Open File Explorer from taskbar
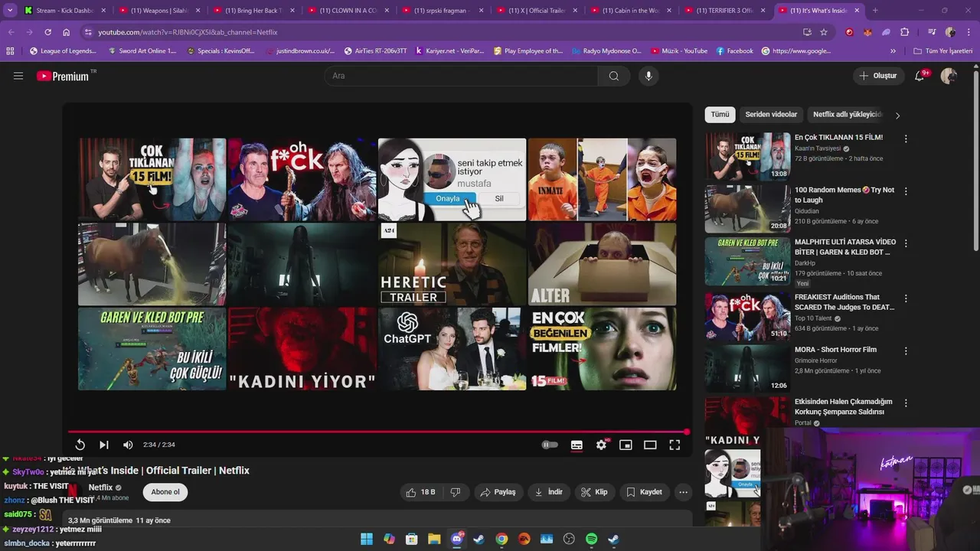Image resolution: width=980 pixels, height=551 pixels. coord(434,540)
